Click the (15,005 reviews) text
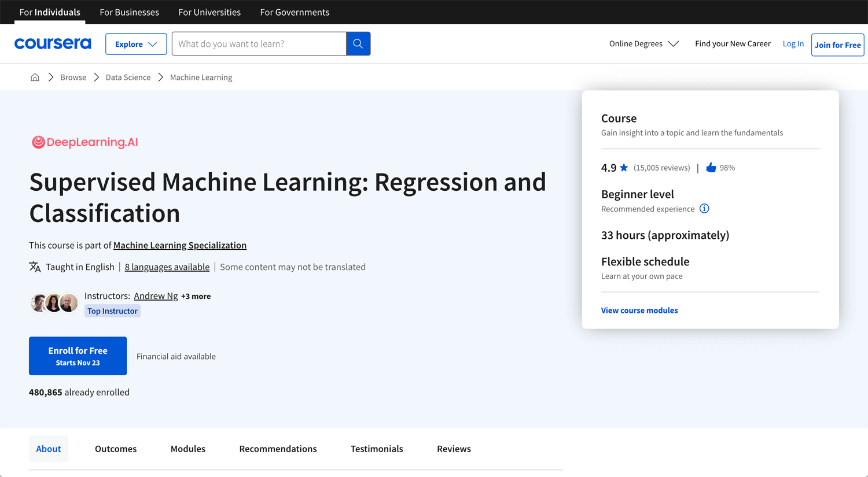This screenshot has height=477, width=868. tap(661, 168)
